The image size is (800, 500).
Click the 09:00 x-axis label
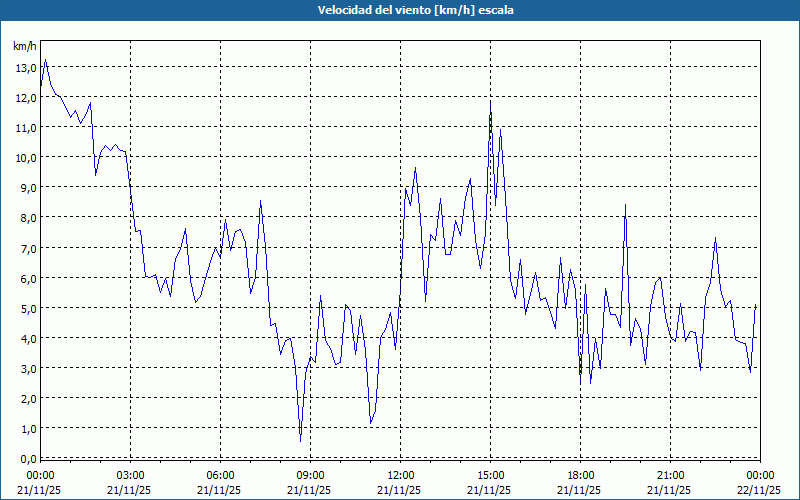310,475
